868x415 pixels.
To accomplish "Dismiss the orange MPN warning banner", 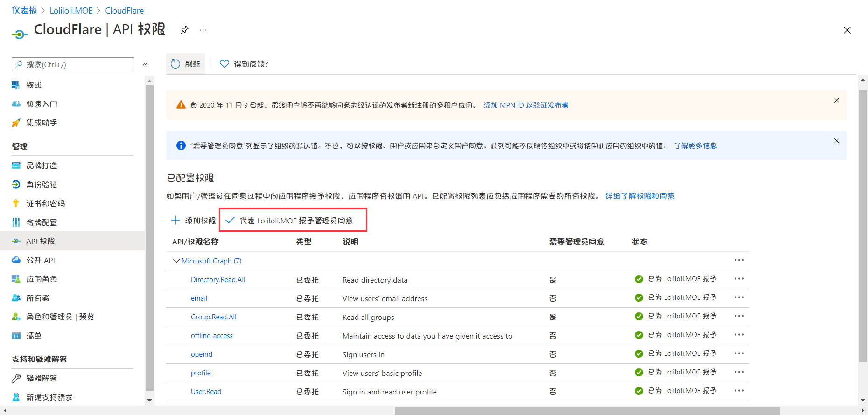I will 837,100.
